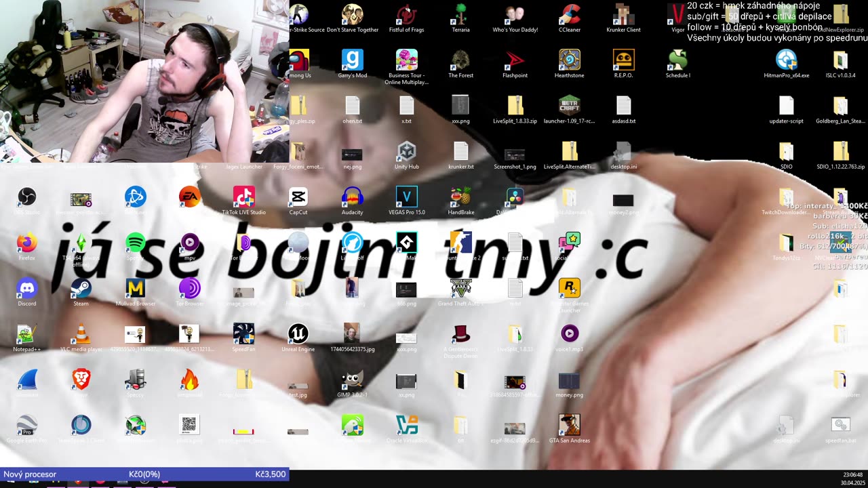Select the HandBrake icon
This screenshot has height=488, width=868.
point(461,201)
